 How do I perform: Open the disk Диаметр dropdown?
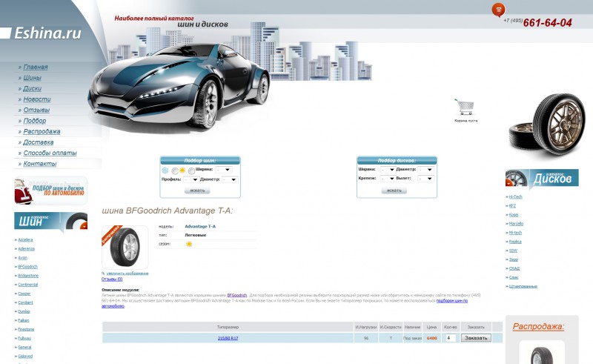pos(425,170)
